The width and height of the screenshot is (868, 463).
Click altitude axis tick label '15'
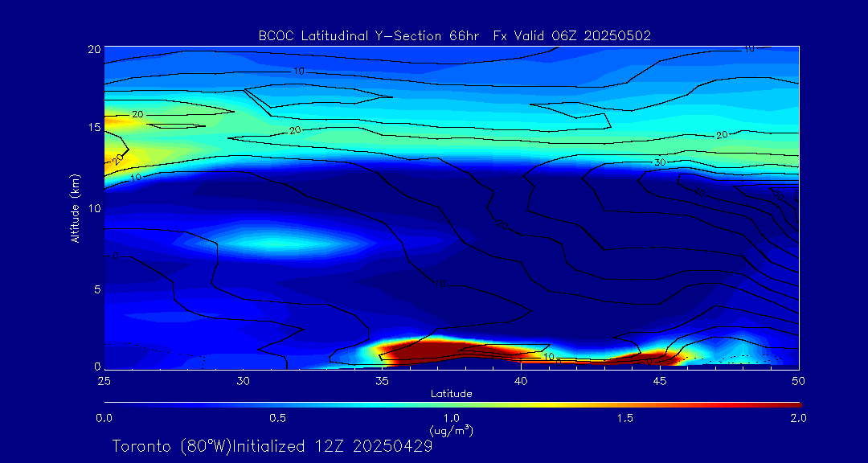pos(94,127)
